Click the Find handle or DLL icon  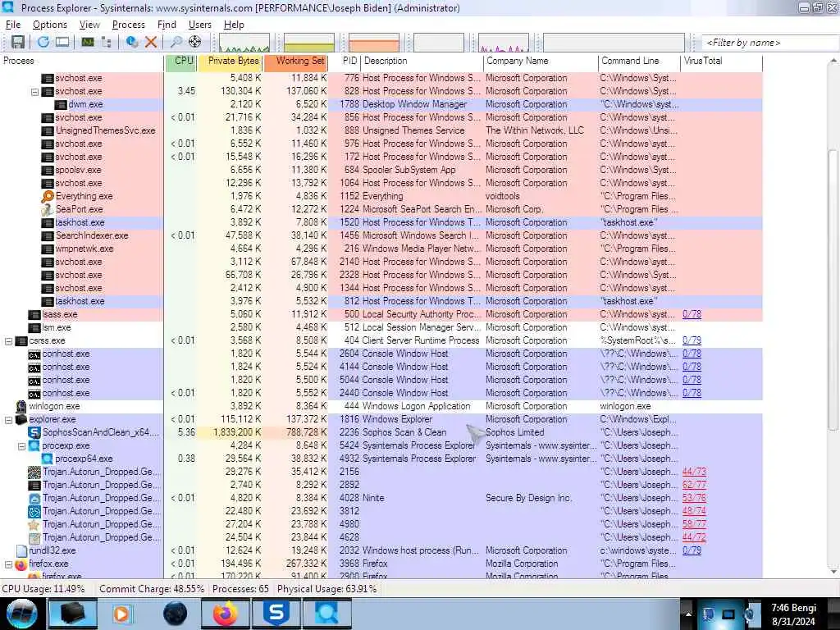click(x=176, y=42)
